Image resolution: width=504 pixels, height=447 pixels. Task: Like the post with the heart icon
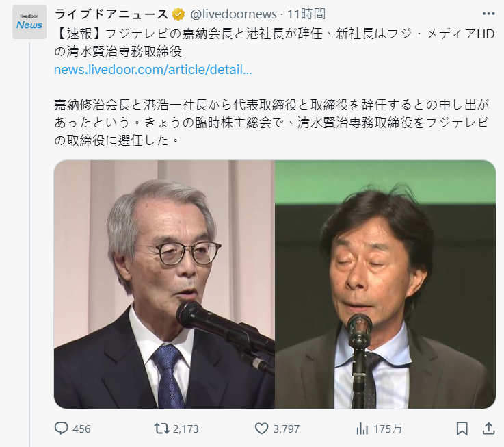pos(262,429)
